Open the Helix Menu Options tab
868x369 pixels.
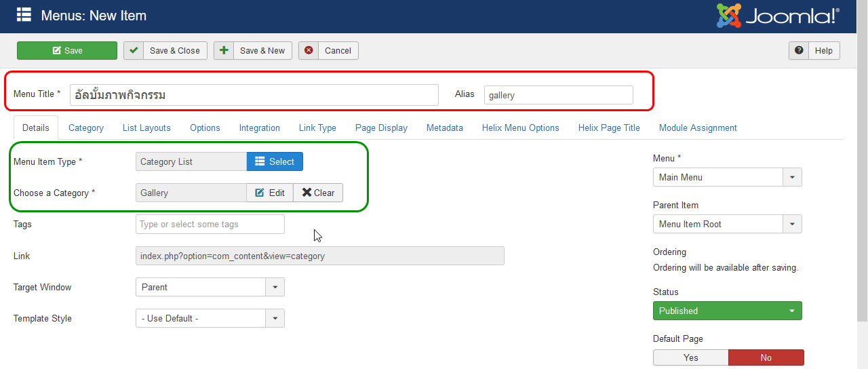pos(520,128)
